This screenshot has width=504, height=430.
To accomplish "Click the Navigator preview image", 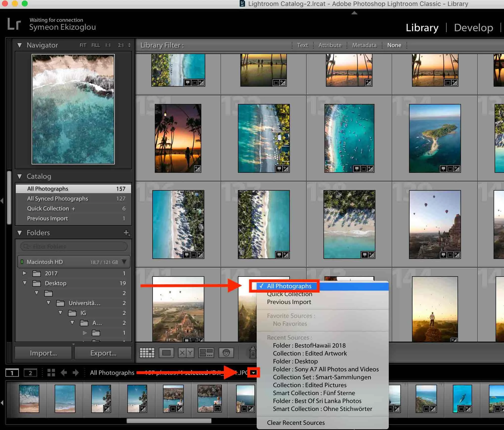I will click(x=73, y=109).
